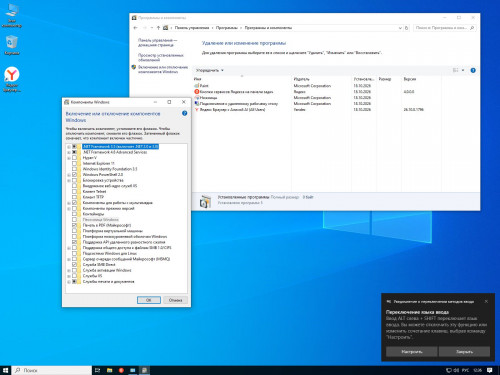
Task: Expand the .NET Framework 4.8 Advanced Services node
Action: coord(69,152)
